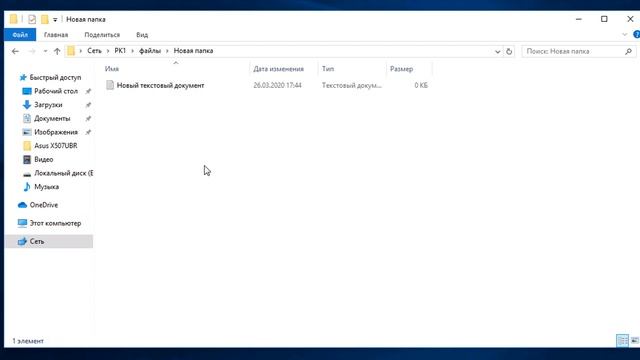This screenshot has height=360, width=640.
Task: Click Сеть in the address bar
Action: pyautogui.click(x=94, y=51)
